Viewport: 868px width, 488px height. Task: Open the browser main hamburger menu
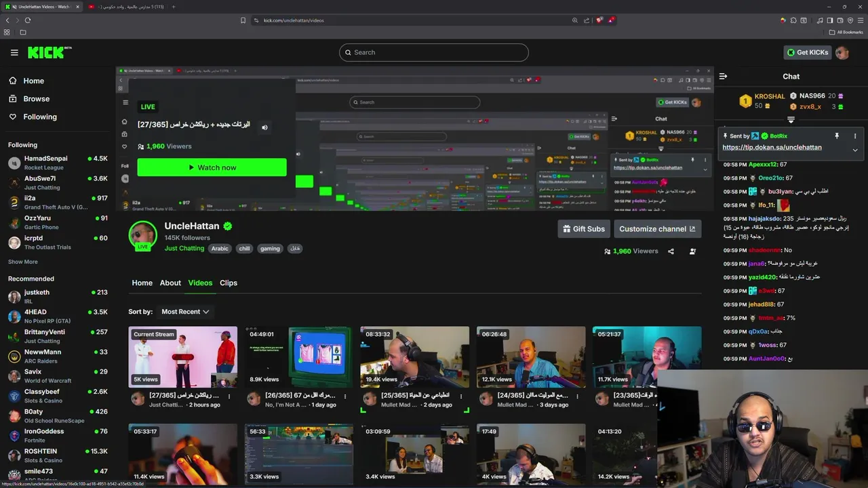(861, 20)
